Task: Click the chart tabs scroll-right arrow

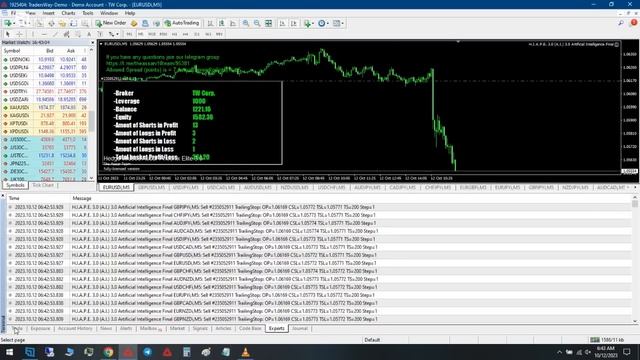Action: pos(635,187)
